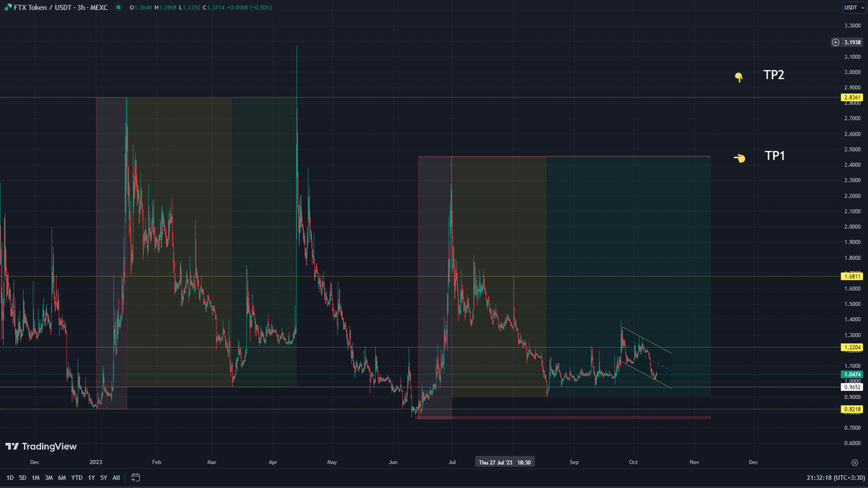Click the chart settings gear icon
868x488 pixels.
click(854, 462)
